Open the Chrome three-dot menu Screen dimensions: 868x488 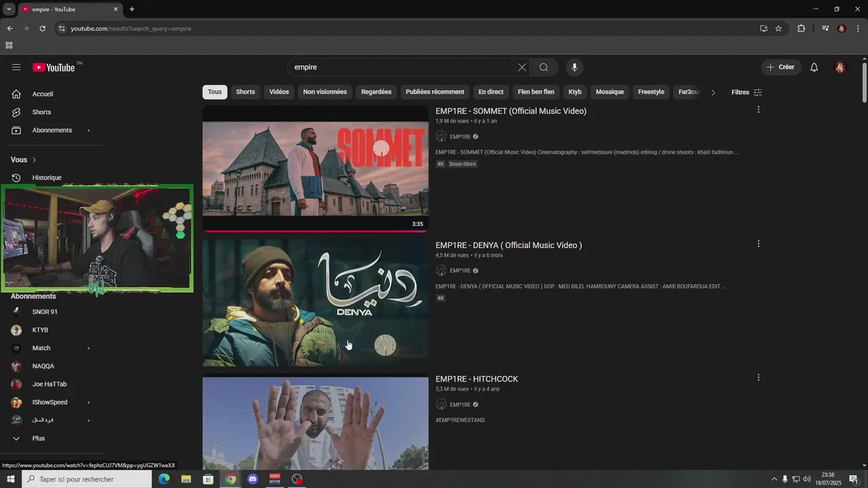pyautogui.click(x=859, y=28)
